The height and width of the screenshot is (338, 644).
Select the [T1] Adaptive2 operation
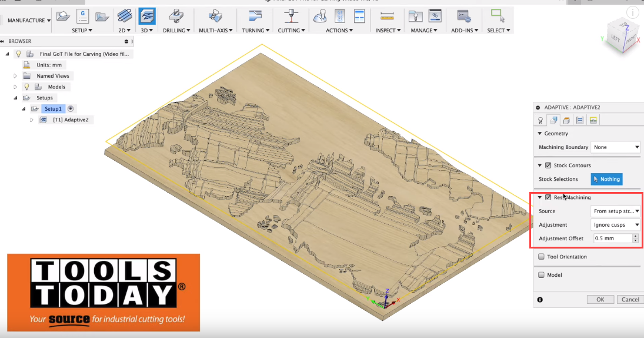coord(71,120)
